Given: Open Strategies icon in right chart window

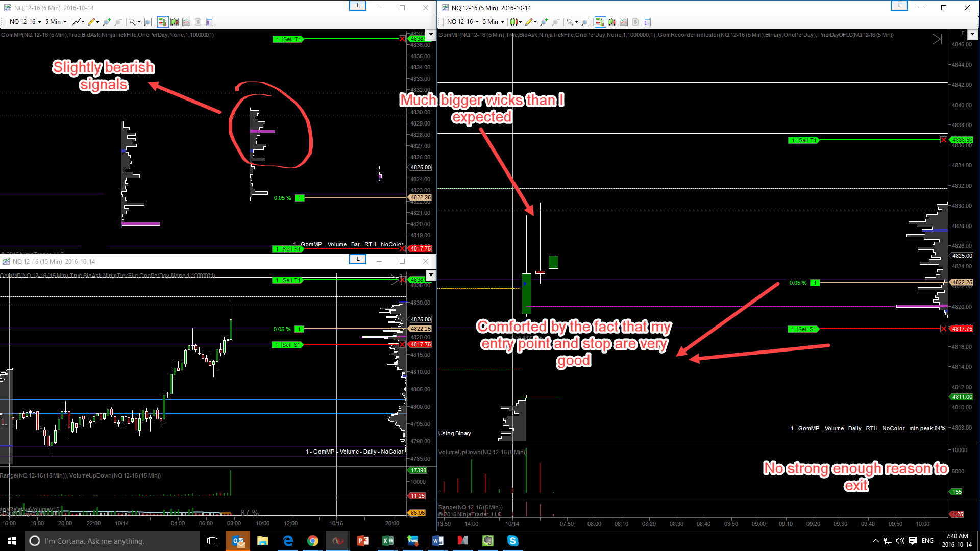Looking at the screenshot, I should click(635, 22).
